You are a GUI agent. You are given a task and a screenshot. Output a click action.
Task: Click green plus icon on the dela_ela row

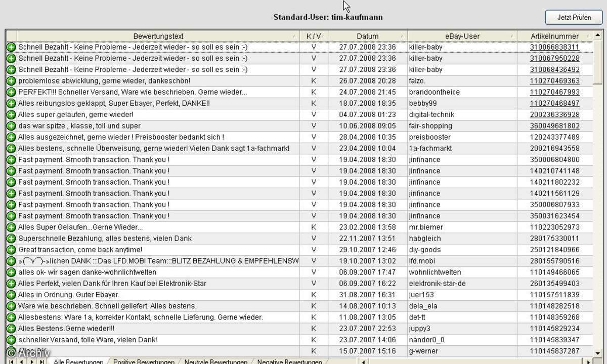[x=11, y=306]
